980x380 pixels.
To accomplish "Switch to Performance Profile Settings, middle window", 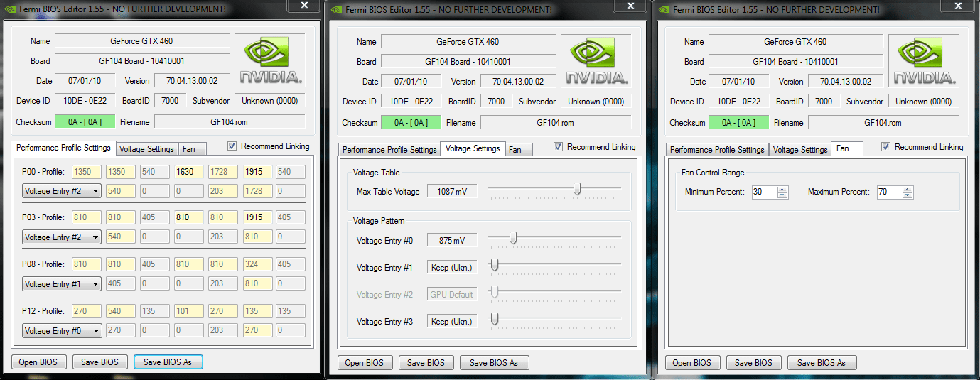I will (390, 150).
